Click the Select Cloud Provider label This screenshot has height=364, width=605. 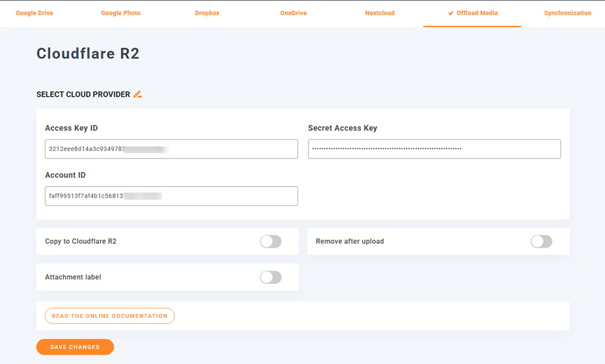84,95
